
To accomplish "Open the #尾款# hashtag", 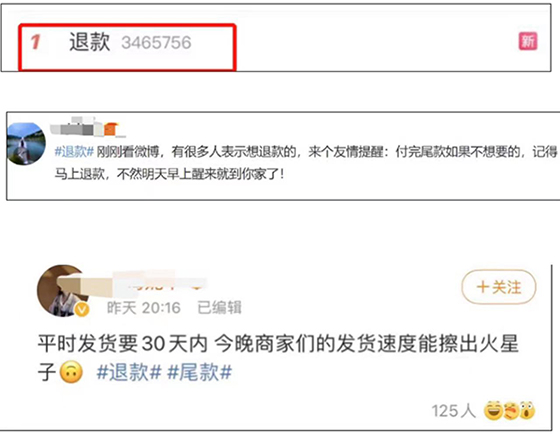I will tap(200, 372).
